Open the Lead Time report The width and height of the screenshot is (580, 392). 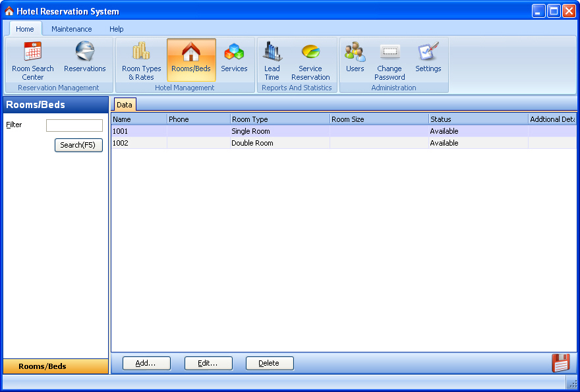coord(272,60)
